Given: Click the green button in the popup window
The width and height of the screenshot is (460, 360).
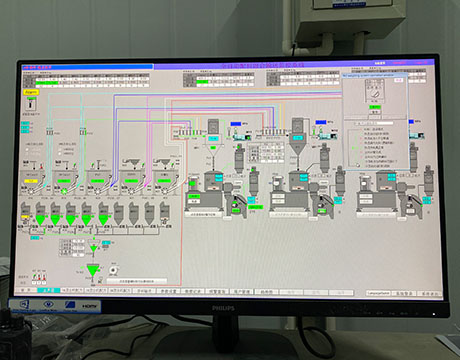Looking at the screenshot, I should (375, 107).
